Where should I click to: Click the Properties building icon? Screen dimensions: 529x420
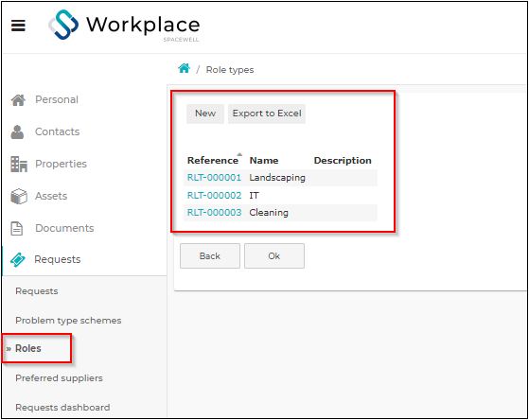19,164
